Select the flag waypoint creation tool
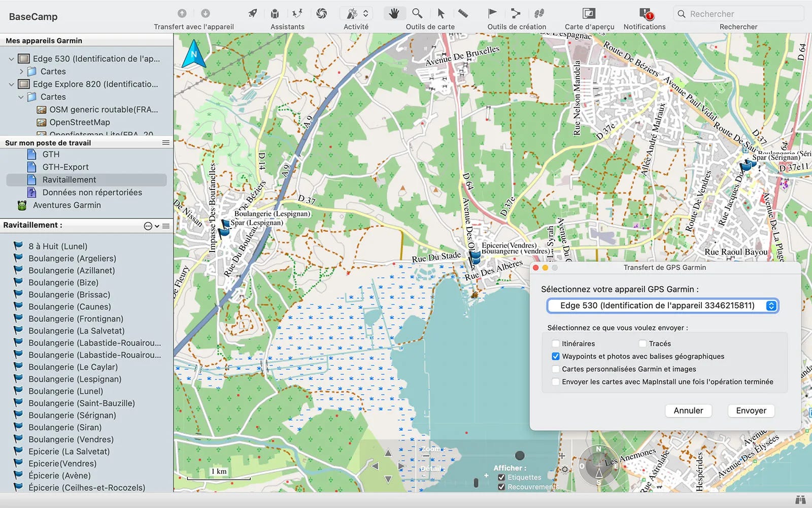The width and height of the screenshot is (812, 508). (492, 13)
